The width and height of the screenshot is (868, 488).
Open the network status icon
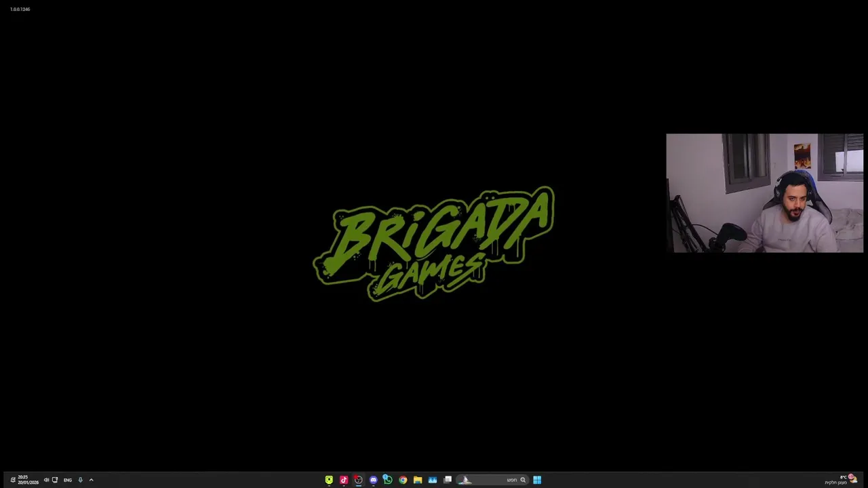(x=55, y=480)
